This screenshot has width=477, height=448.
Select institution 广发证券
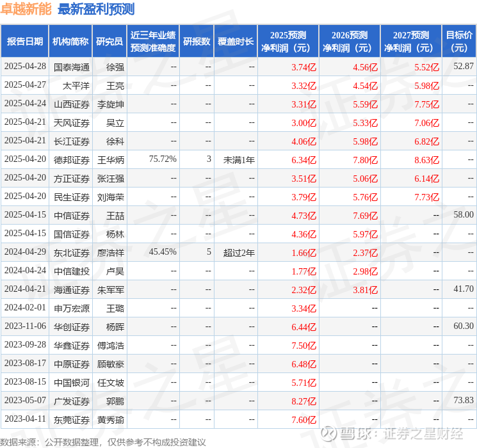click(x=72, y=401)
